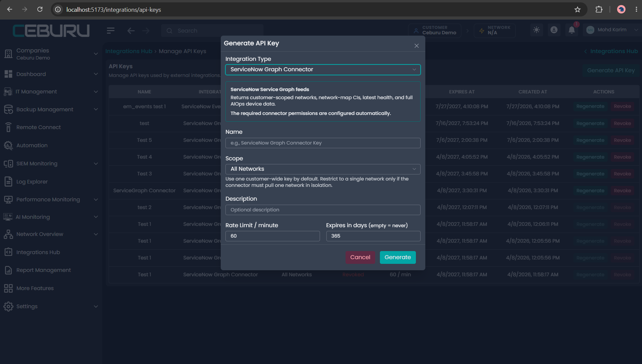
Task: Click the Log Explorer document icon
Action: tap(8, 181)
